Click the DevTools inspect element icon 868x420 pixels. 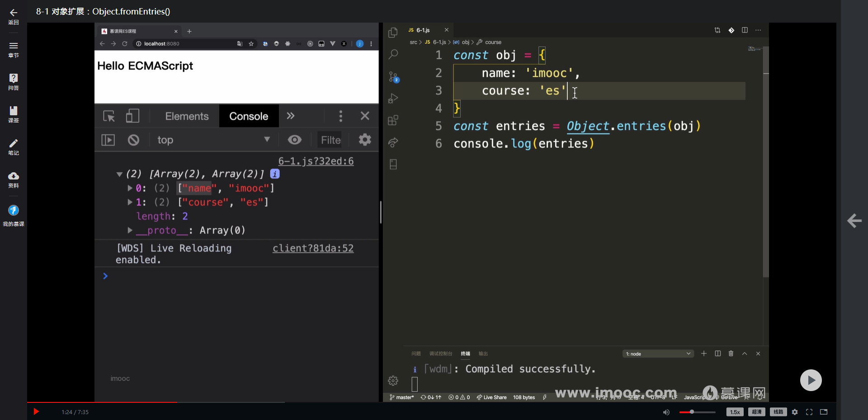[x=109, y=116]
